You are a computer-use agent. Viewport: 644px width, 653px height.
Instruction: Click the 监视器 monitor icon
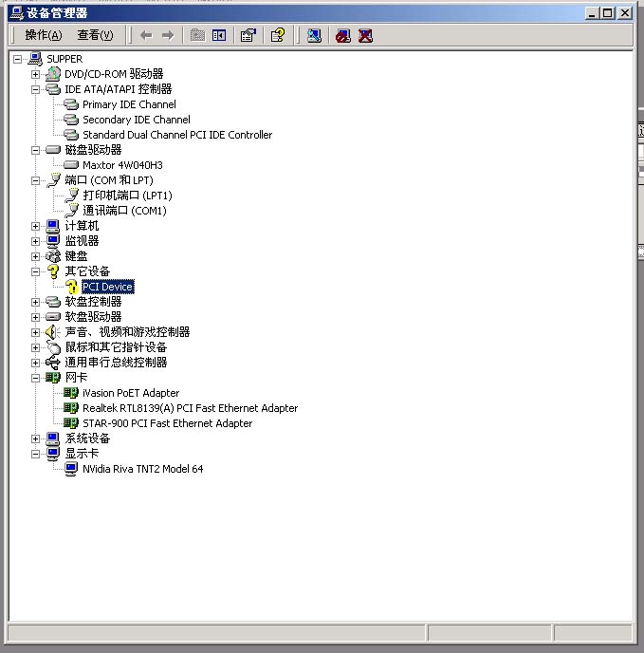[53, 241]
